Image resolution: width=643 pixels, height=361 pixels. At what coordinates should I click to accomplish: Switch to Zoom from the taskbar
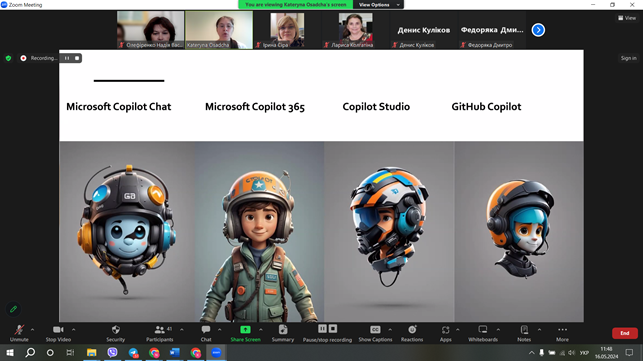[x=216, y=352]
